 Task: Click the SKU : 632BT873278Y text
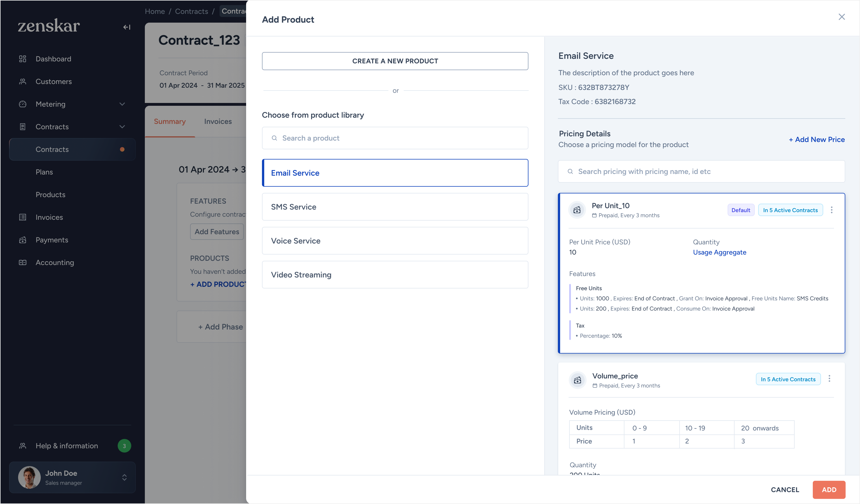pos(594,87)
